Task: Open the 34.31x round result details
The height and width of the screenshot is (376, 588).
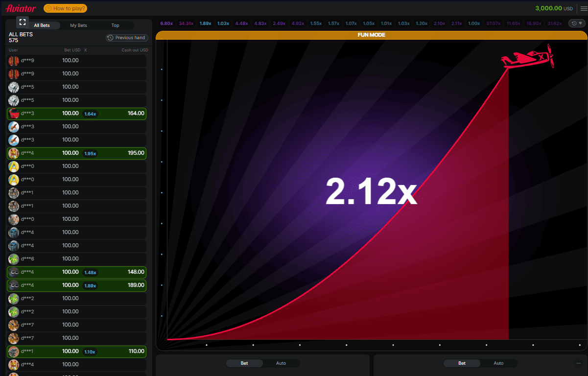Action: 186,23
